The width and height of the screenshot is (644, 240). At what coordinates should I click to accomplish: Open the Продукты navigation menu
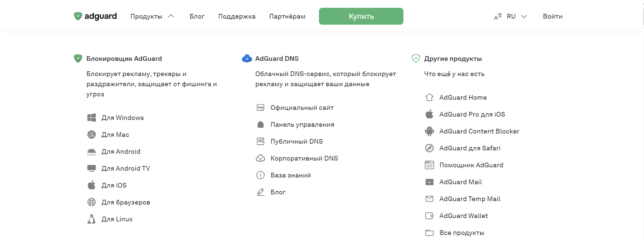point(146,16)
